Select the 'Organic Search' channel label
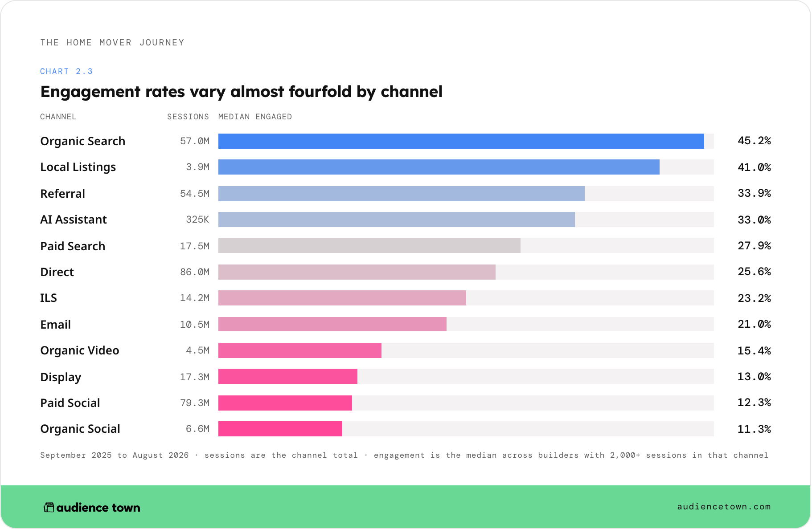 82,141
